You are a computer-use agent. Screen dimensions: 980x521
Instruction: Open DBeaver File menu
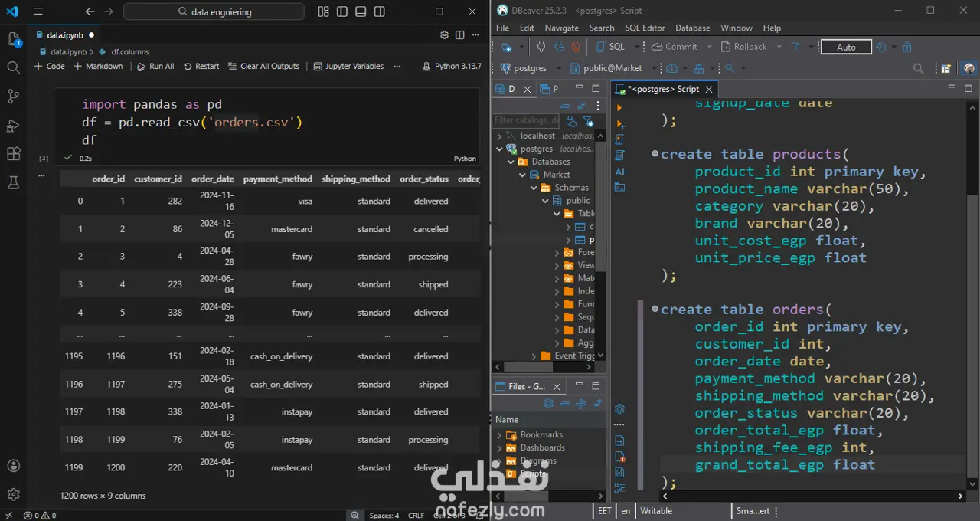pos(502,28)
